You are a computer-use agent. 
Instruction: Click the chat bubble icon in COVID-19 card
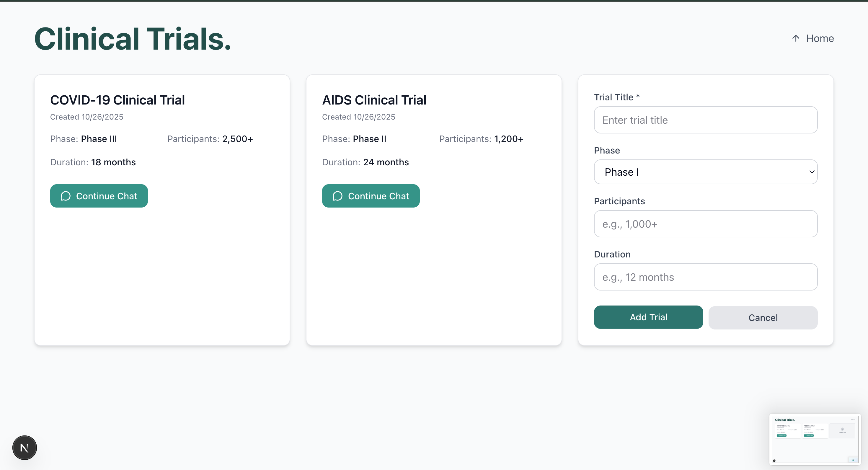[66, 196]
